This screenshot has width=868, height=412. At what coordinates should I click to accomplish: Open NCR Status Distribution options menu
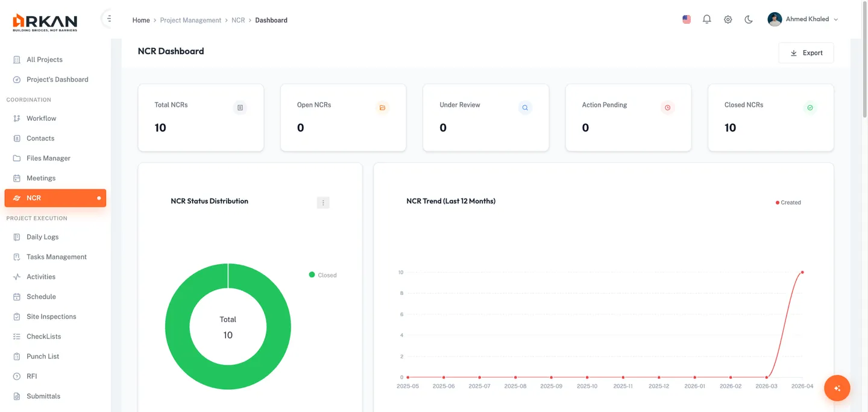pos(323,202)
